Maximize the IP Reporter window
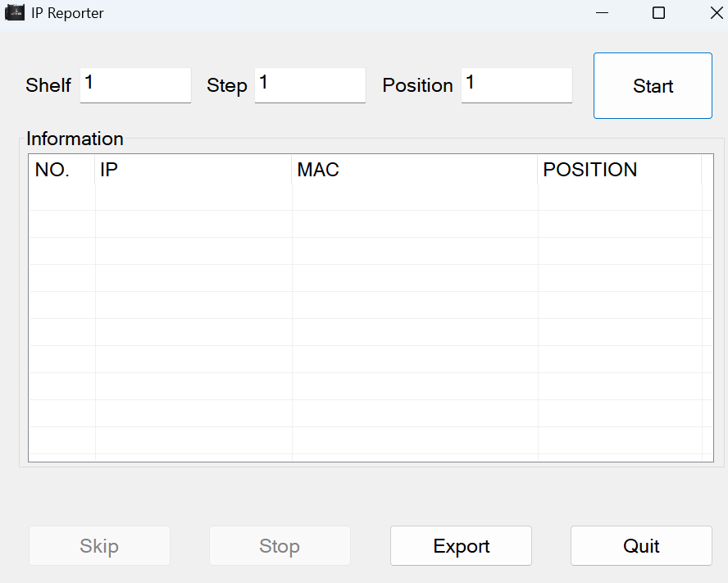Screen dimensions: 728x583 [659, 13]
